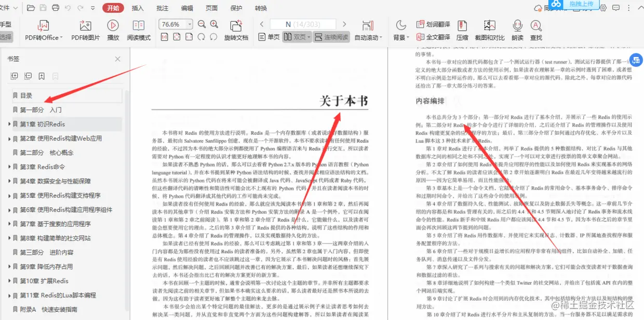
Task: Click the Open file folder icon
Action: pos(31,8)
